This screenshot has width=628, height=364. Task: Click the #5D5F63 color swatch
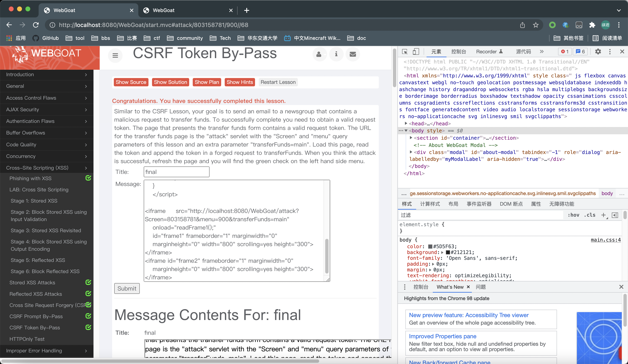(x=430, y=247)
